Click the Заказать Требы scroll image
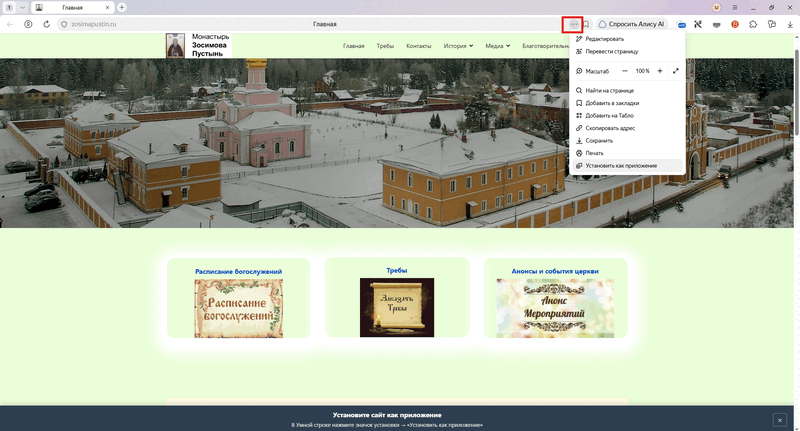Screen dimensions: 800x431 click(397, 307)
